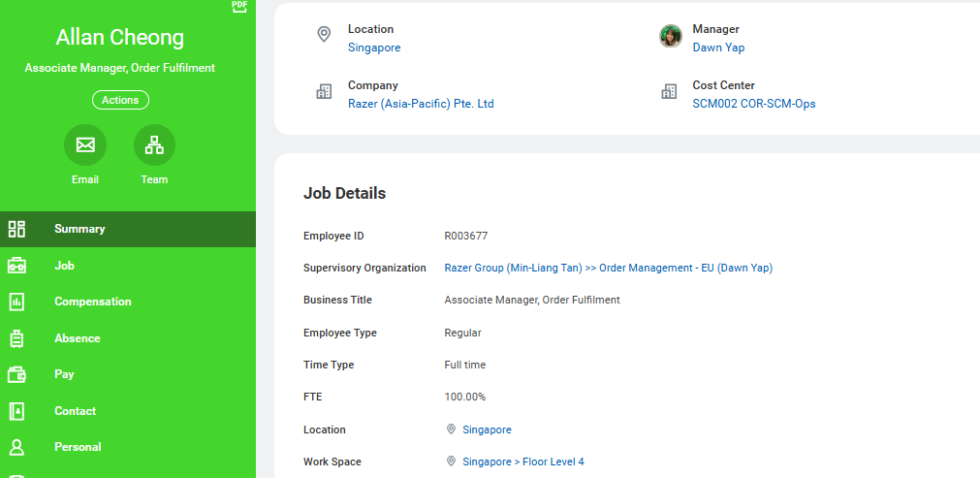Viewport: 980px width, 478px height.
Task: Click the Supervisory Organization label
Action: pos(364,268)
